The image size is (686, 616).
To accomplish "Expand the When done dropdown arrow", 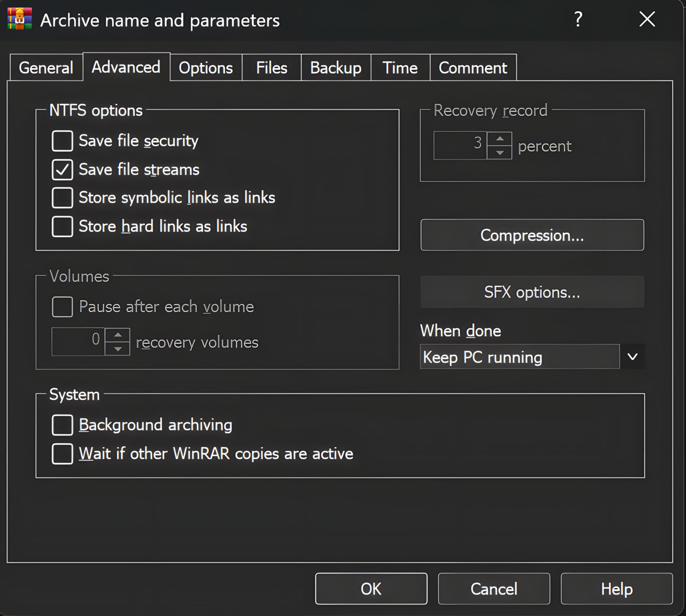I will tap(632, 357).
